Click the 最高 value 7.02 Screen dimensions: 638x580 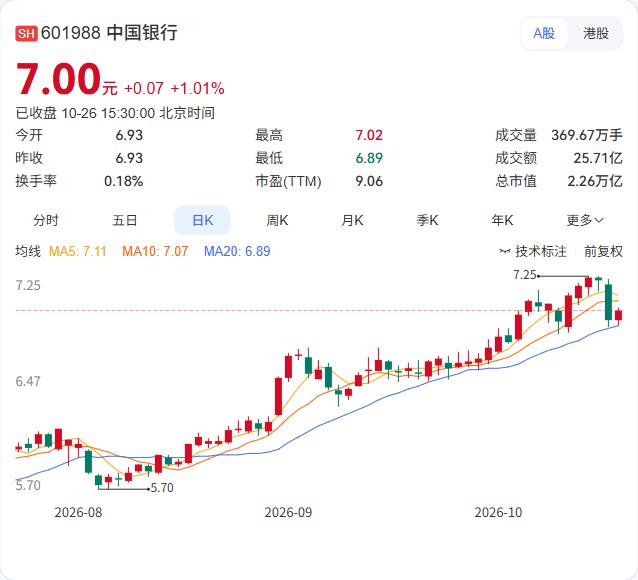coord(369,135)
